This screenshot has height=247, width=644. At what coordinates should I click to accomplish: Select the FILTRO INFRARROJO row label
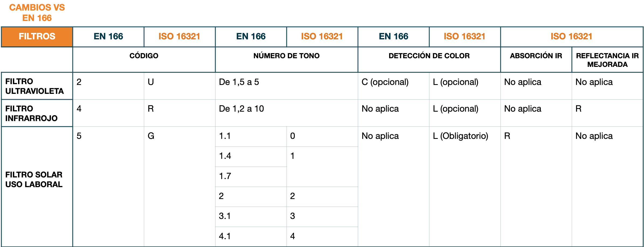click(32, 113)
